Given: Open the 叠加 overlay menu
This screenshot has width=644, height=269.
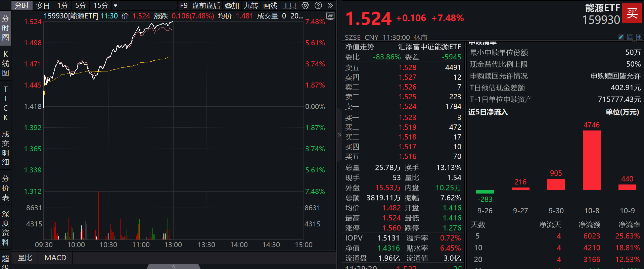Looking at the screenshot, I should tap(232, 5).
